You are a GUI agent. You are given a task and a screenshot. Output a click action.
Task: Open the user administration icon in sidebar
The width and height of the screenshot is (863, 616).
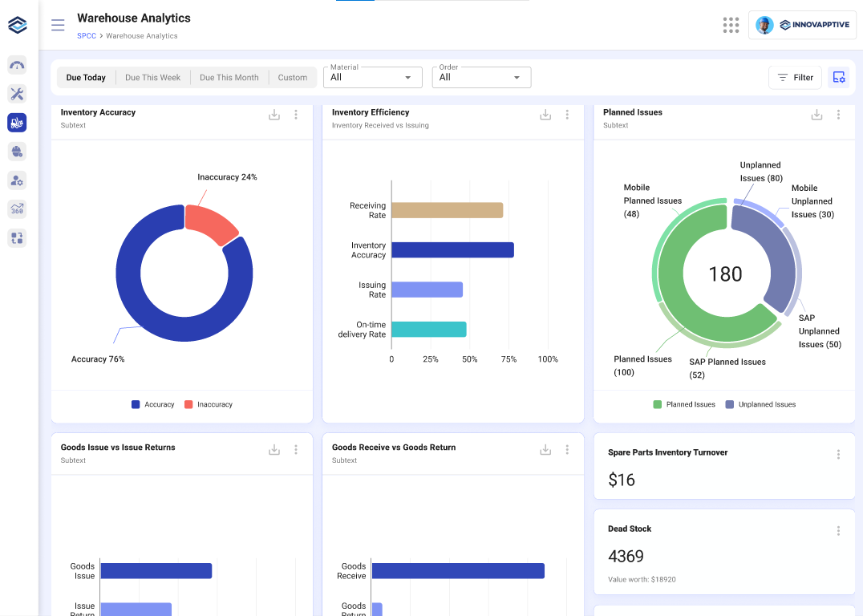(17, 180)
